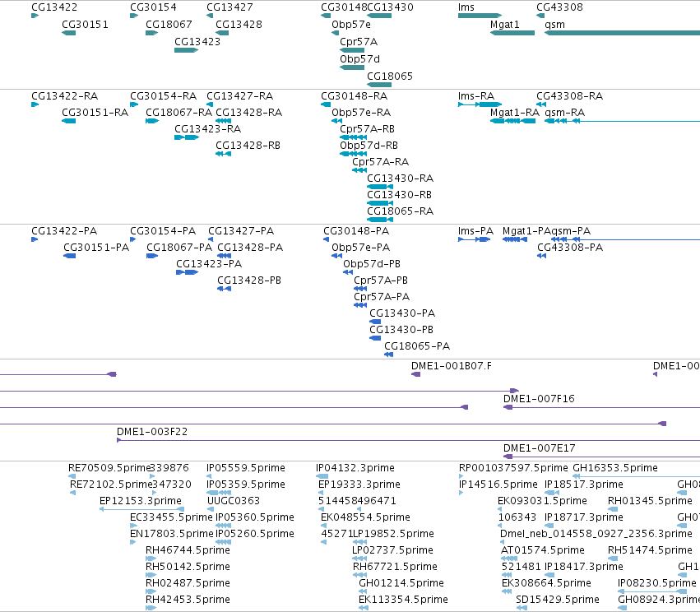The height and width of the screenshot is (612, 700).
Task: Open EST EK113354.5prime
Action: point(364,608)
